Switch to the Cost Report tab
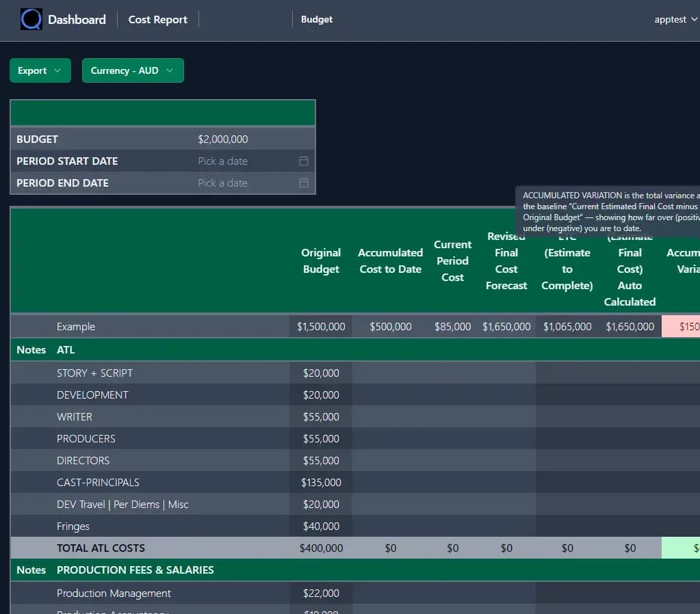 click(157, 20)
